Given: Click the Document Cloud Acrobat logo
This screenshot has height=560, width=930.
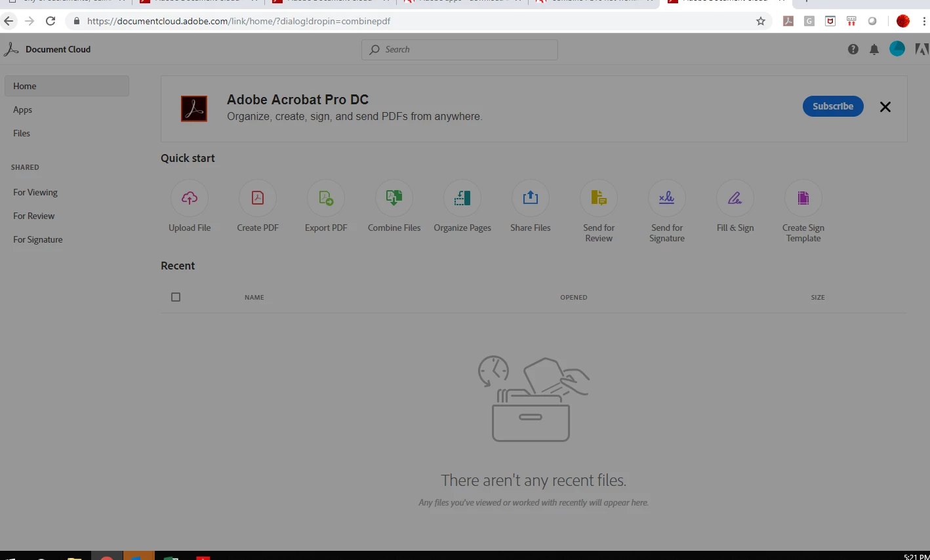Looking at the screenshot, I should coord(11,49).
